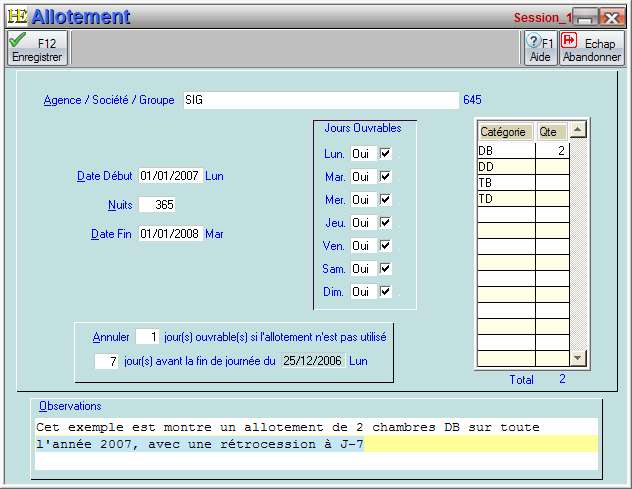Click the Date Début field 01/01/2007
This screenshot has height=489, width=632.
coord(170,176)
